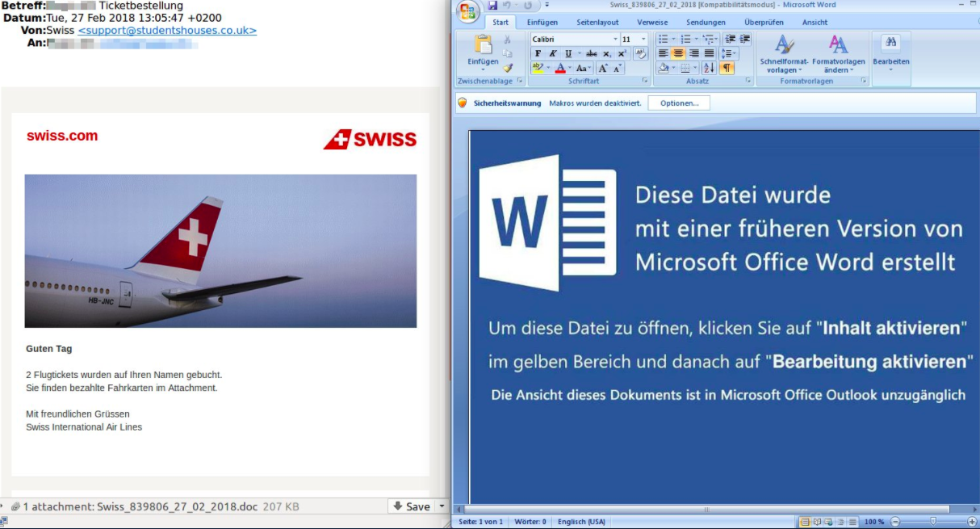The height and width of the screenshot is (529, 980).
Task: Open Schnellformatvorlagen quick styles gallery
Action: [784, 52]
